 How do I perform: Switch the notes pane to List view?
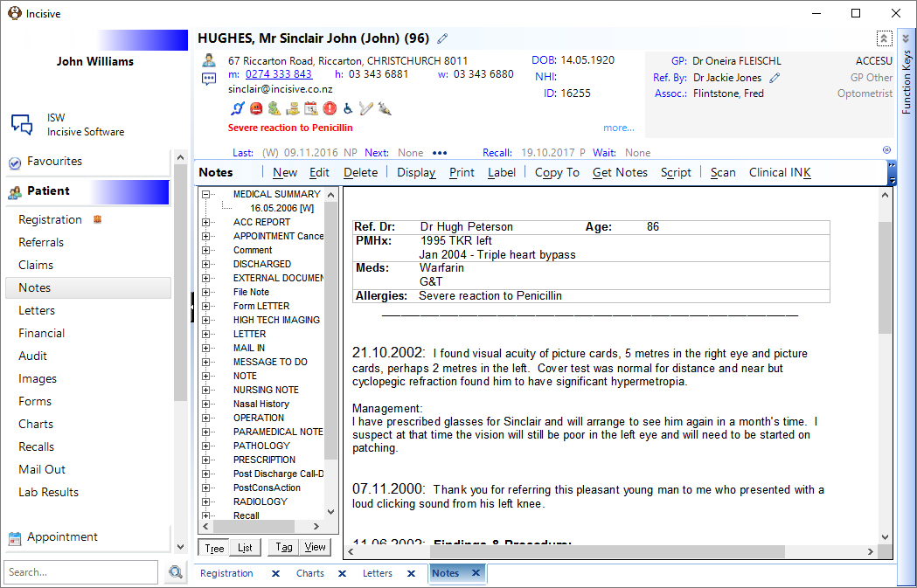click(245, 548)
